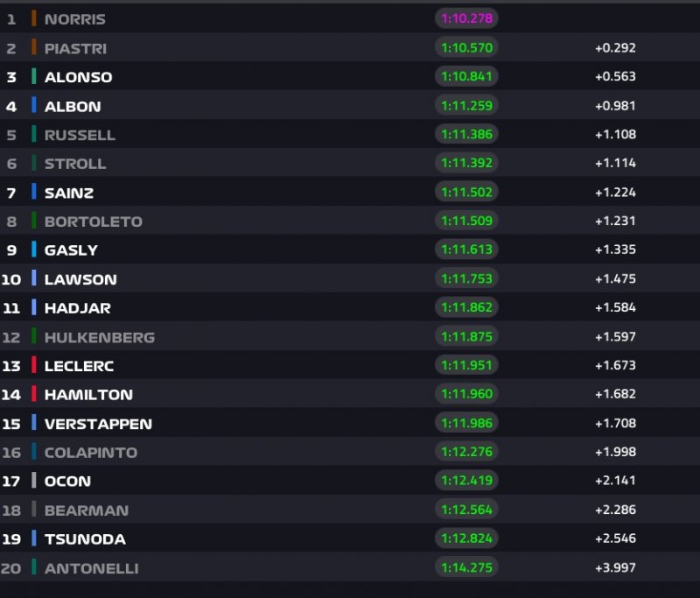
Task: Click position number 20 in the standings
Action: tap(11, 568)
